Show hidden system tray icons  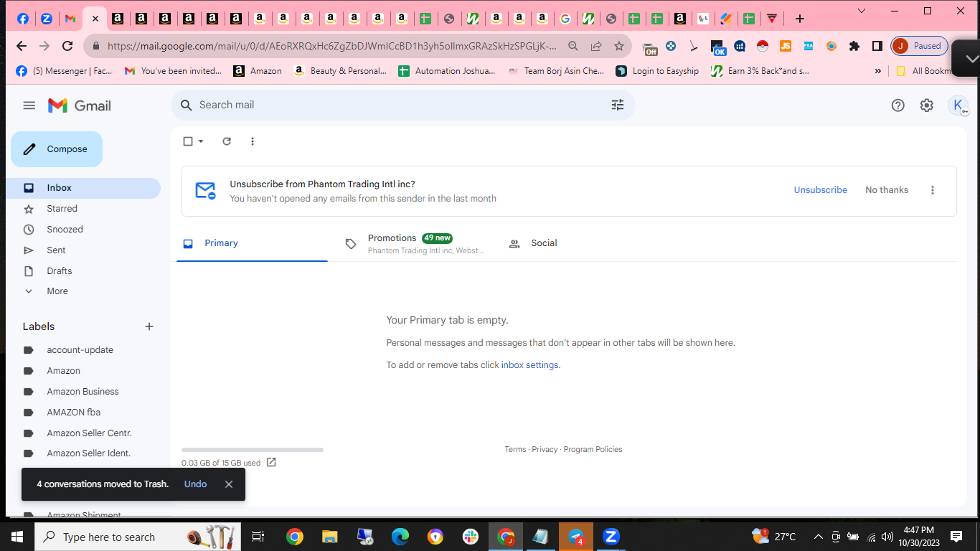[x=818, y=537]
